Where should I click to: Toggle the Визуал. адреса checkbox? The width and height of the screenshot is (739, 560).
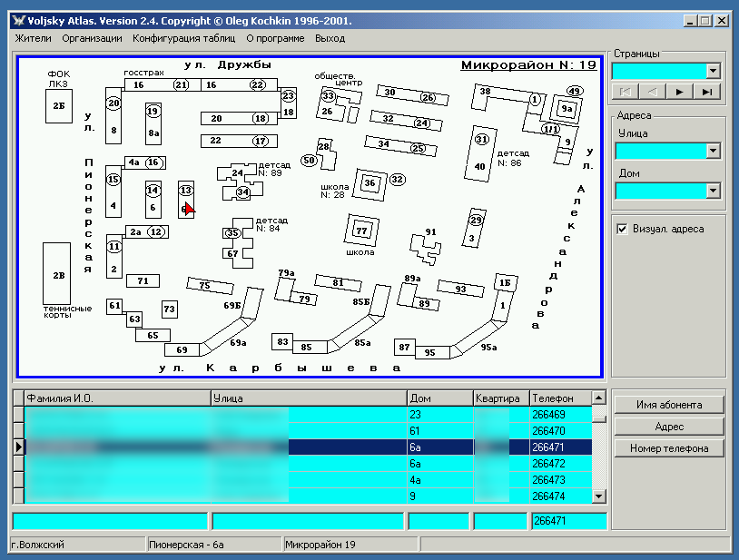[x=622, y=229]
